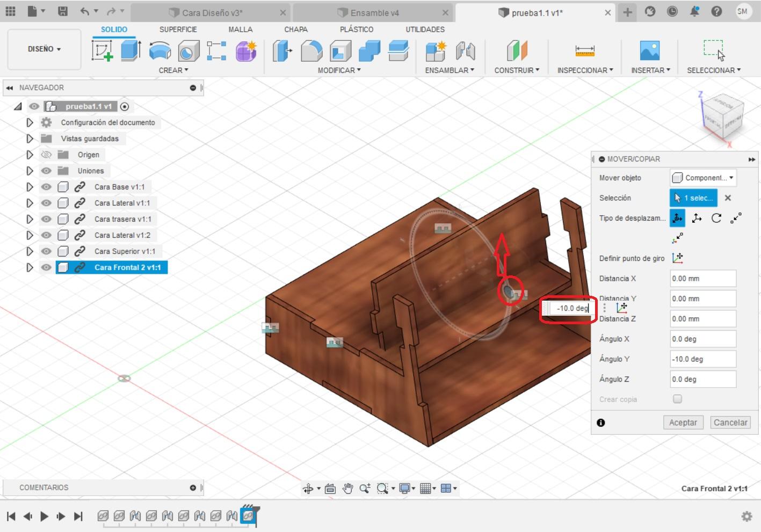761x532 pixels.
Task: Hide the Cara Frontal 2 v1:1 component
Action: pos(46,267)
